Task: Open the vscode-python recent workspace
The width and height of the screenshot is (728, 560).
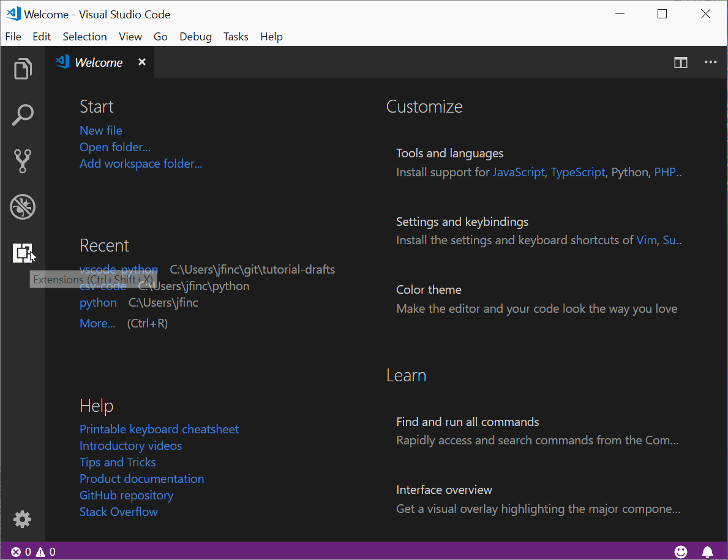Action: click(x=118, y=269)
